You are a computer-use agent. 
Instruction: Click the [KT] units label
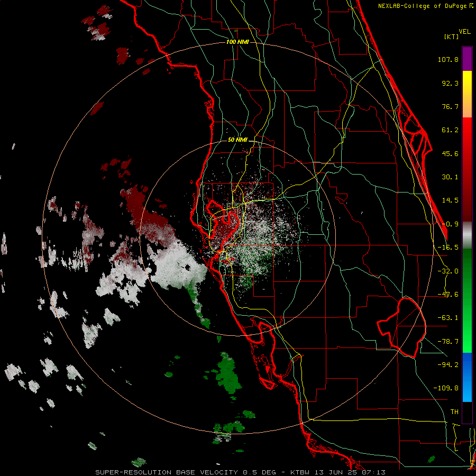click(452, 36)
